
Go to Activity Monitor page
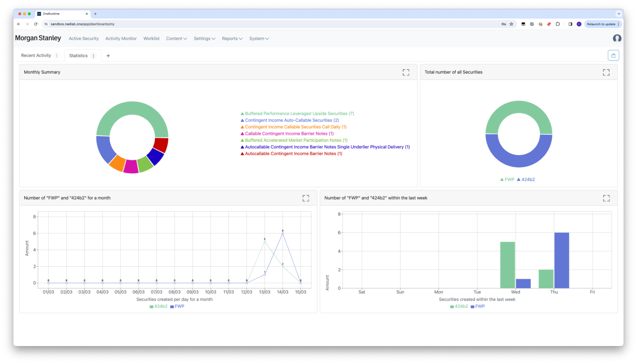tap(121, 39)
